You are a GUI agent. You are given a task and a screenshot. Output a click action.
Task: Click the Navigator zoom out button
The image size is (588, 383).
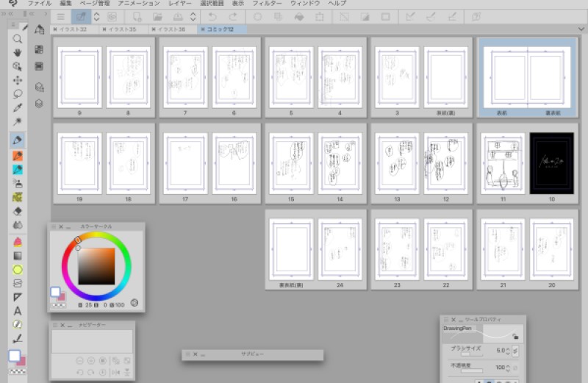[x=80, y=361]
